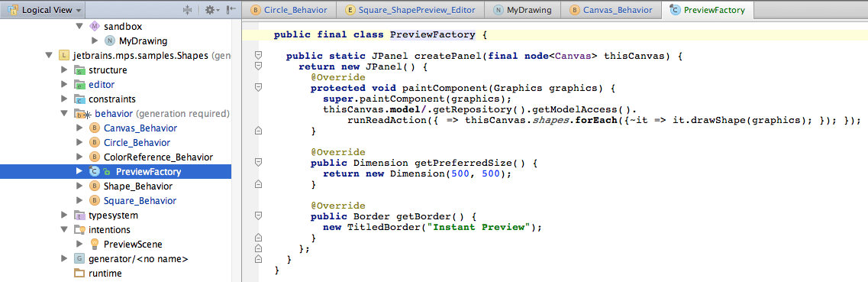The width and height of the screenshot is (868, 282).
Task: Click the runtime folder icon
Action: [79, 273]
